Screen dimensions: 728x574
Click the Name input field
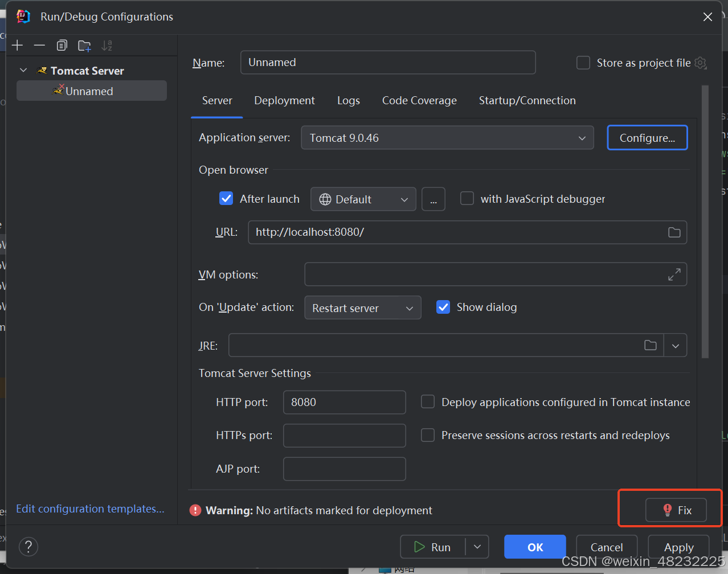click(x=388, y=63)
